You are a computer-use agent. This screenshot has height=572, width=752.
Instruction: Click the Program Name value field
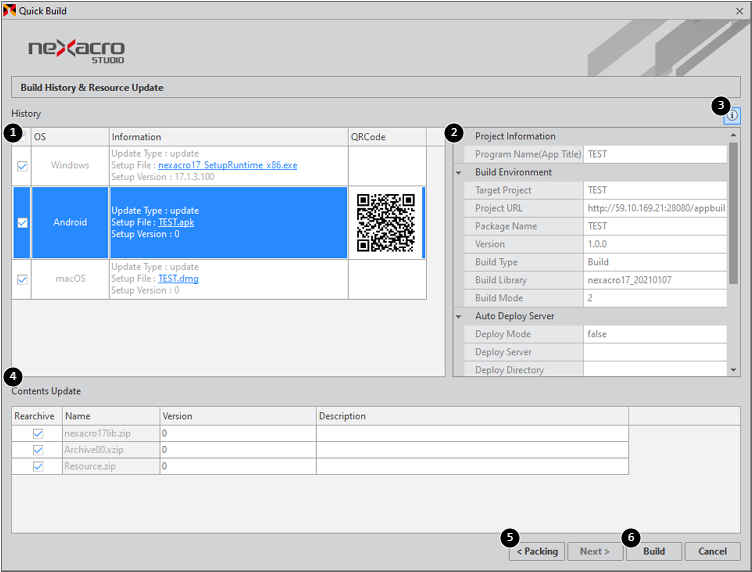[x=655, y=154]
